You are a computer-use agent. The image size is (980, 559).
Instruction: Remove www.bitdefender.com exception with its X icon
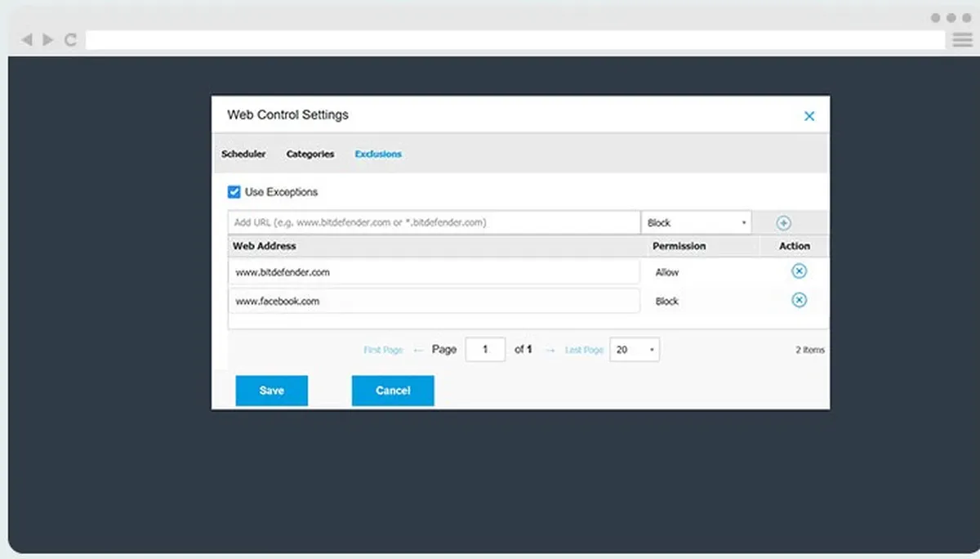(799, 271)
